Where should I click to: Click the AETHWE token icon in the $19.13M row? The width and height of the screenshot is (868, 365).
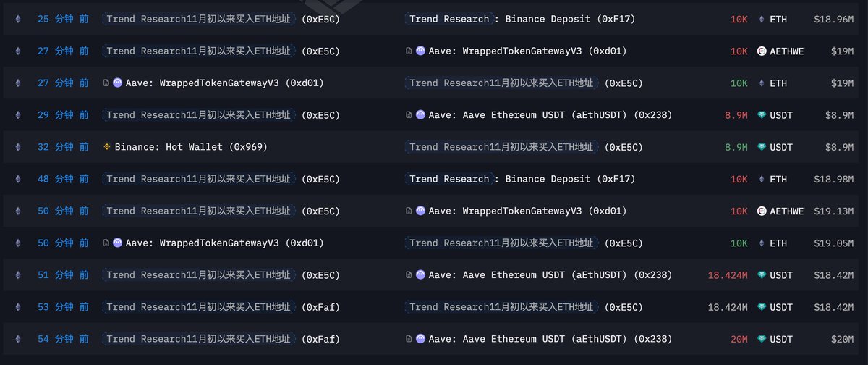762,211
